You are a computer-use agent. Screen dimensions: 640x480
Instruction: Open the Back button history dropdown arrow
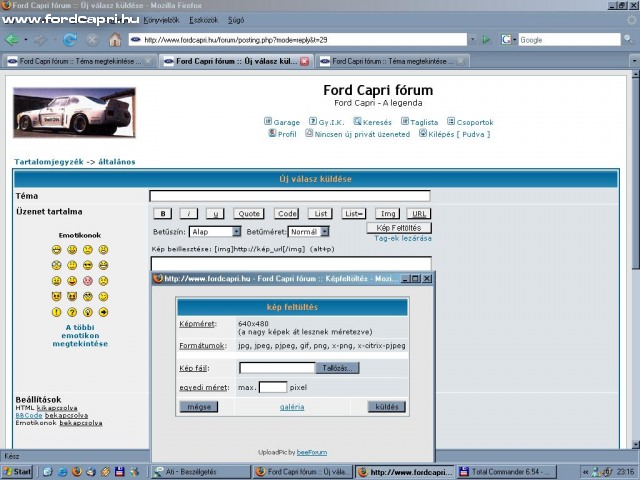[x=26, y=40]
